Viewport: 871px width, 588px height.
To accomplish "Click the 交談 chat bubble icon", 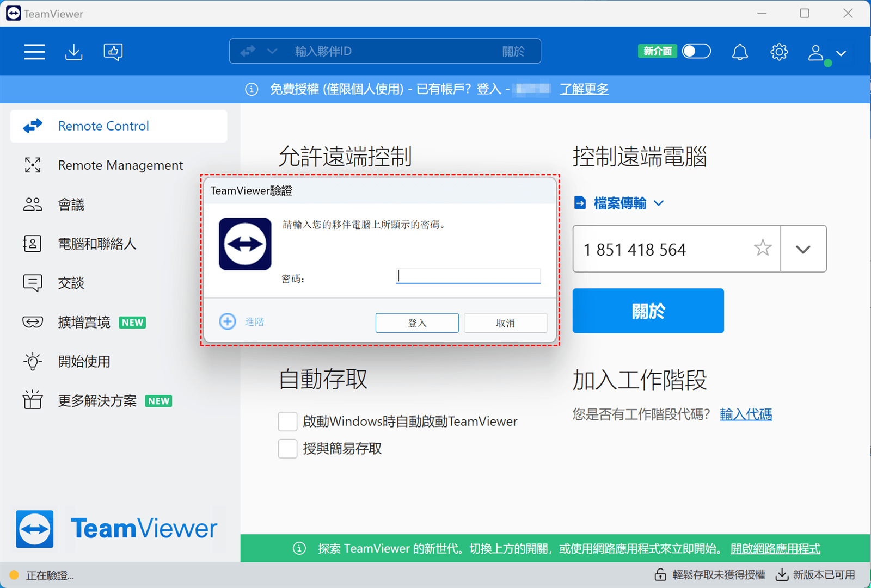I will pos(33,283).
